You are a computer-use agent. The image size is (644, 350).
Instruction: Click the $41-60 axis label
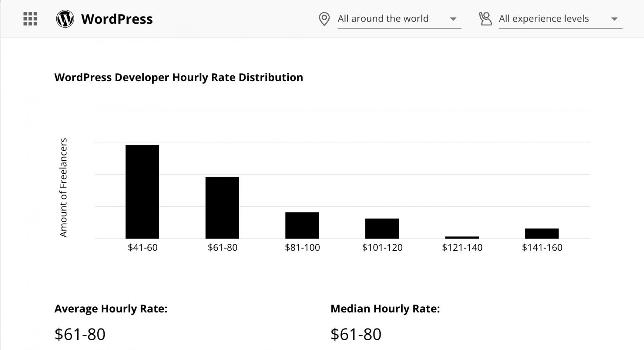pyautogui.click(x=143, y=247)
